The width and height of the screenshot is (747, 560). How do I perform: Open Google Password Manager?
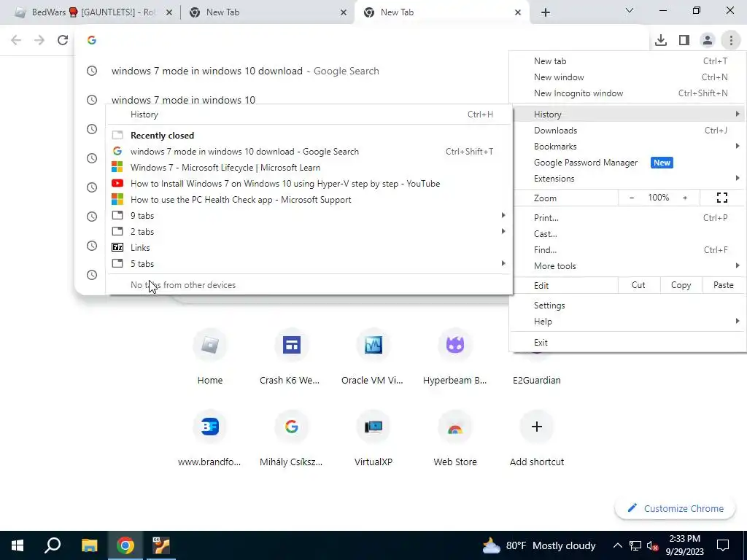(x=628, y=163)
